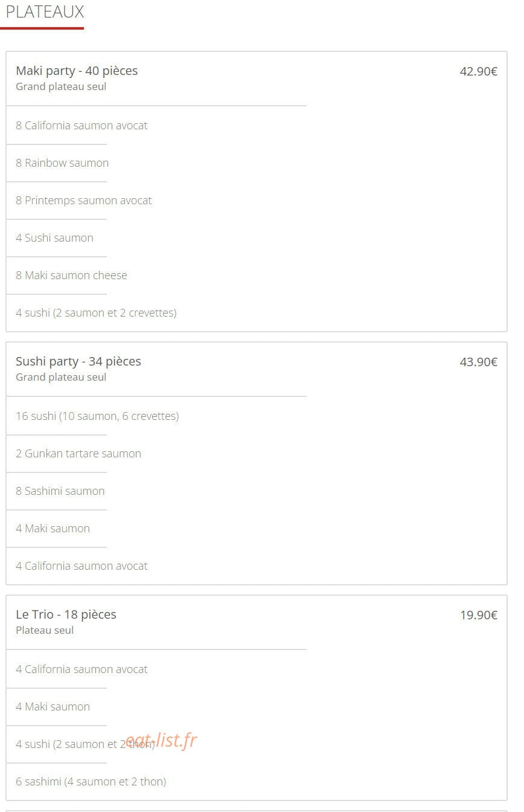
Task: Choose the 2 Gunkan tartare saumon line
Action: (x=78, y=454)
